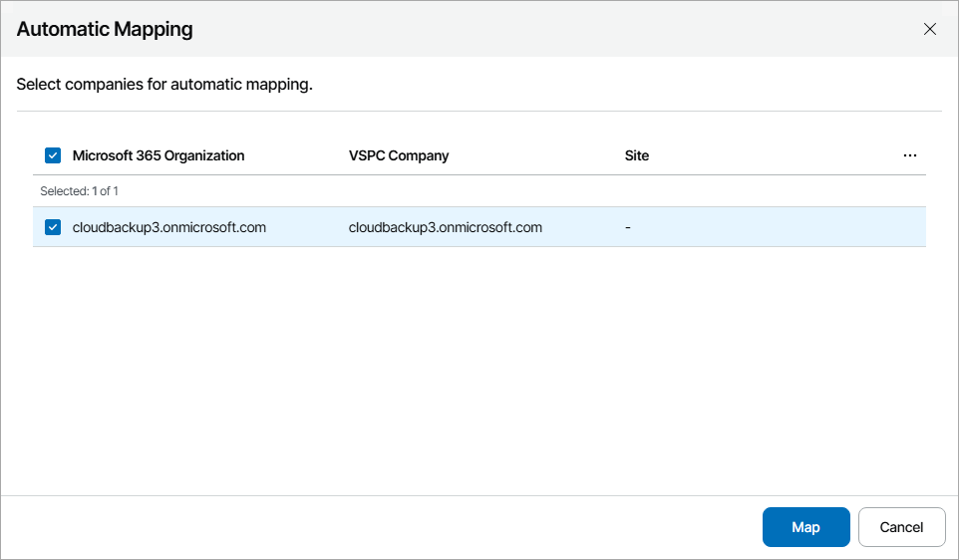The image size is (959, 560).
Task: Click the empty footer area left of Map
Action: [x=379, y=527]
